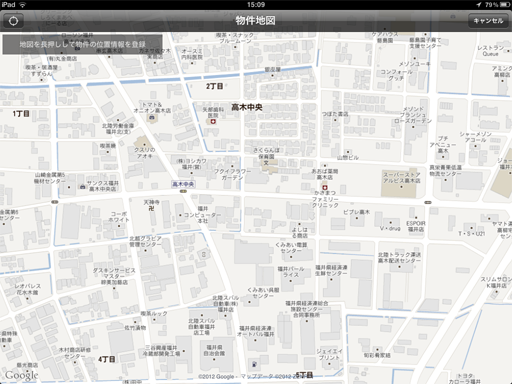Tap the map long-press hint banner
Viewport: 512px width, 384px height.
click(82, 44)
